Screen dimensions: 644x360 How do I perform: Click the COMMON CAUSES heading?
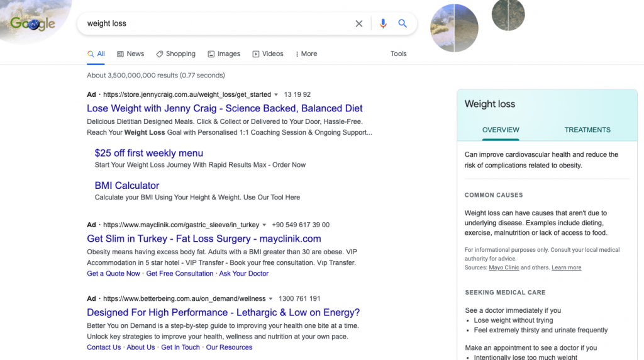coord(494,195)
